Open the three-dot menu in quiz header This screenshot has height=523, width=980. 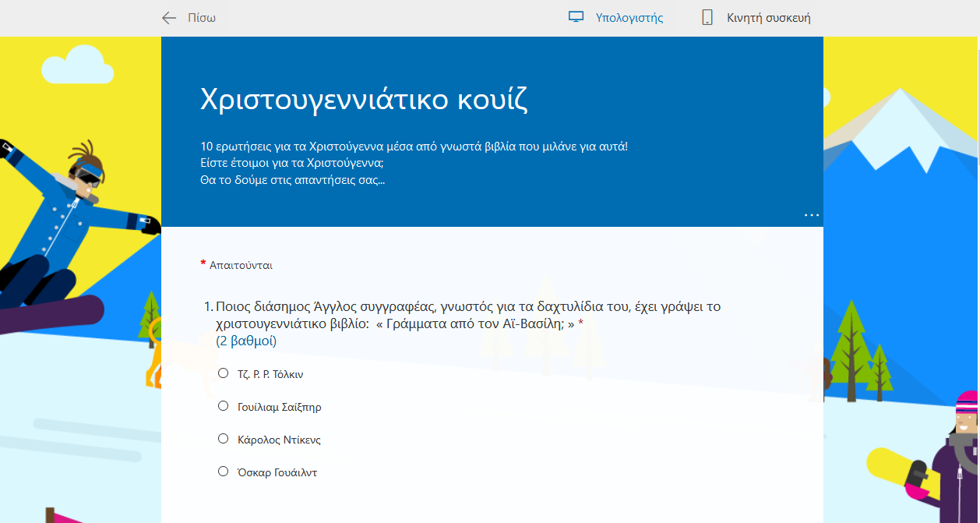coord(811,215)
